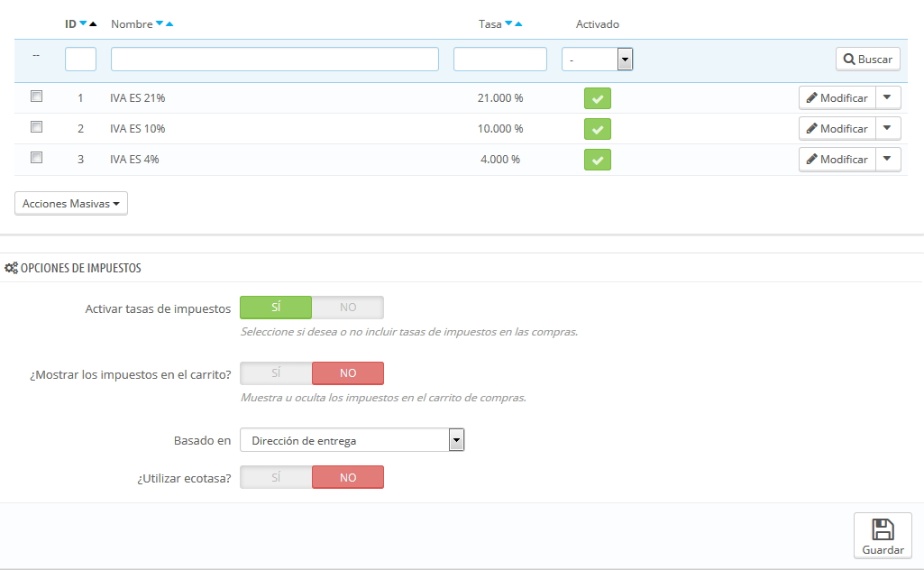Open the Activado filter dropdown
Image resolution: width=924 pixels, height=570 pixels.
pyautogui.click(x=597, y=59)
